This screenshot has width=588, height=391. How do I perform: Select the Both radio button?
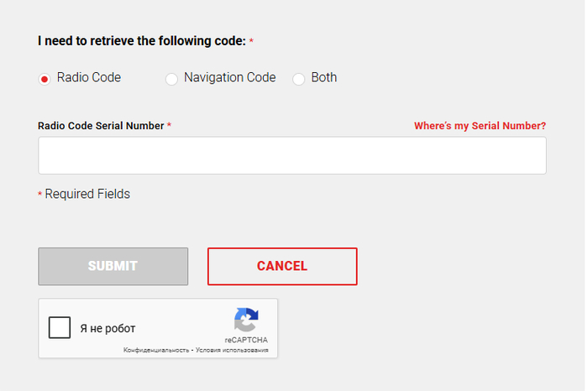coord(298,79)
